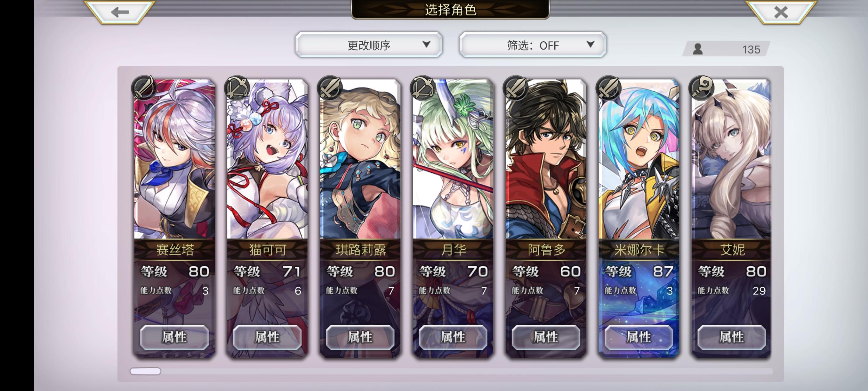
Task: Choose the 月华 character portrait
Action: pyautogui.click(x=453, y=159)
